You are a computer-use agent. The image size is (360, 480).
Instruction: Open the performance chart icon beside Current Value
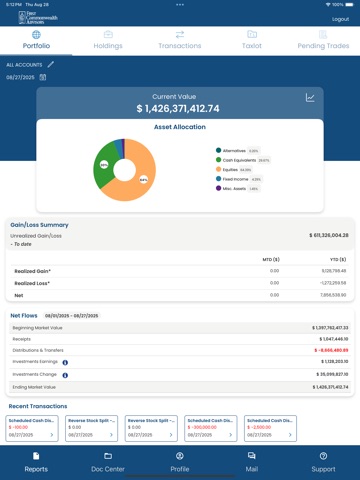[310, 98]
